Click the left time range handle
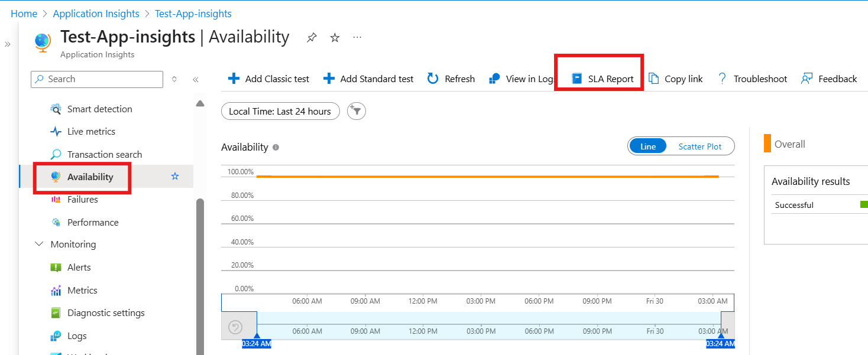868x355 pixels. point(257,337)
